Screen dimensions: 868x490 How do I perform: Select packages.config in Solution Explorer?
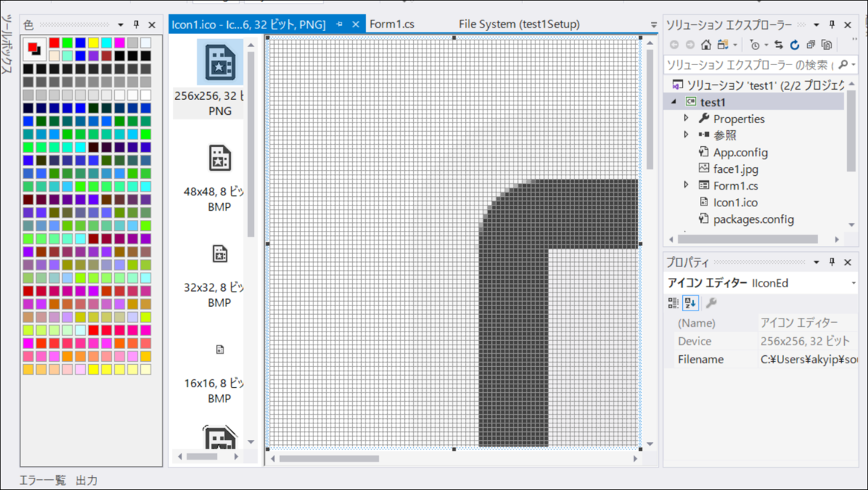tap(753, 219)
